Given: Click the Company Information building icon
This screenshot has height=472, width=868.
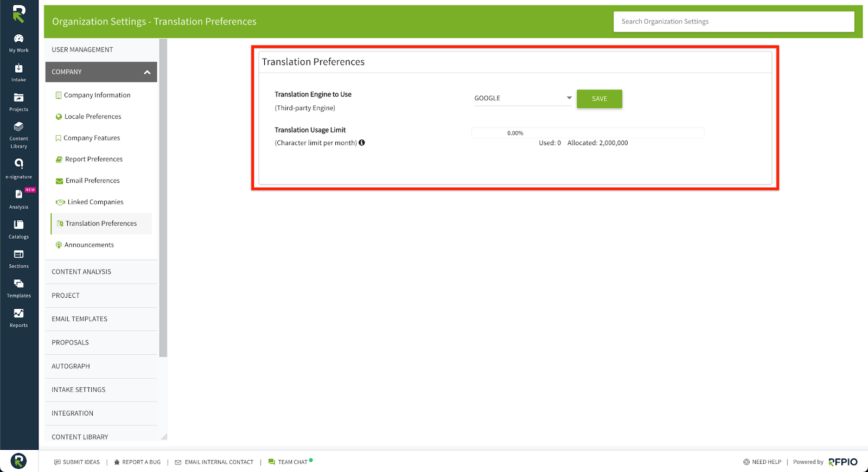Looking at the screenshot, I should coord(59,95).
